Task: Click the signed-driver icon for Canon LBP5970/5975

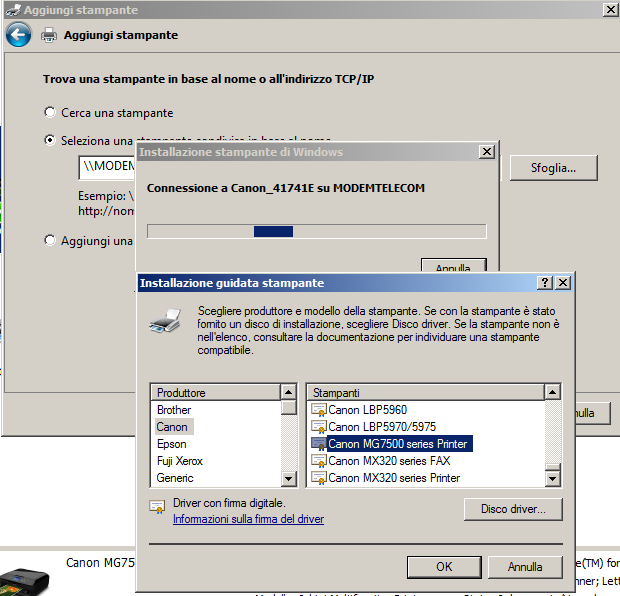Action: pyautogui.click(x=319, y=427)
